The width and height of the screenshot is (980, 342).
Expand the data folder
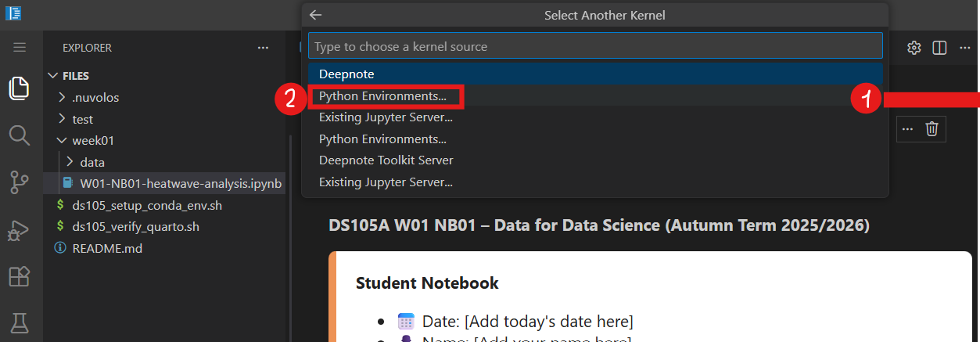[92, 162]
